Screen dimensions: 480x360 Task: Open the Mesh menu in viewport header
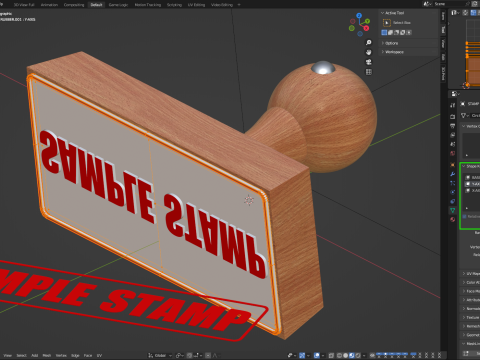(47, 355)
